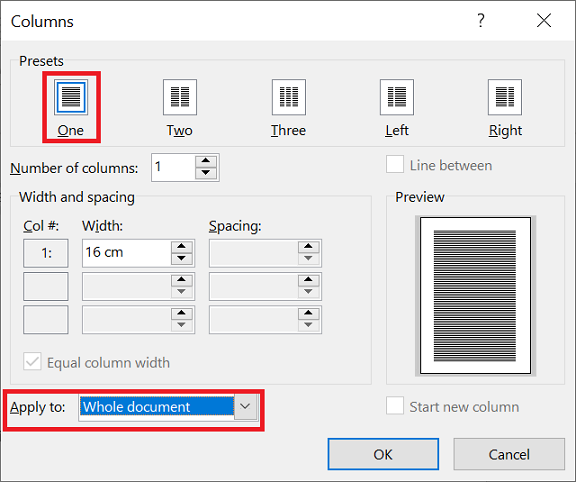576x482 pixels.
Task: Decrease number of columns with down arrow
Action: [x=206, y=173]
